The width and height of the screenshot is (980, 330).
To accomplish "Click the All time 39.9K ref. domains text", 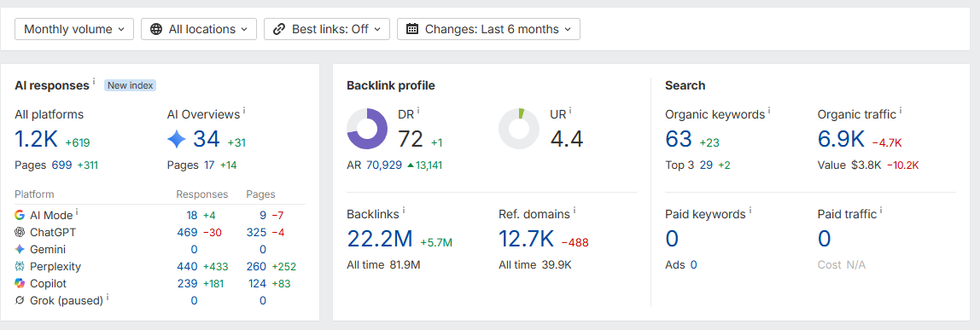I will (x=535, y=265).
